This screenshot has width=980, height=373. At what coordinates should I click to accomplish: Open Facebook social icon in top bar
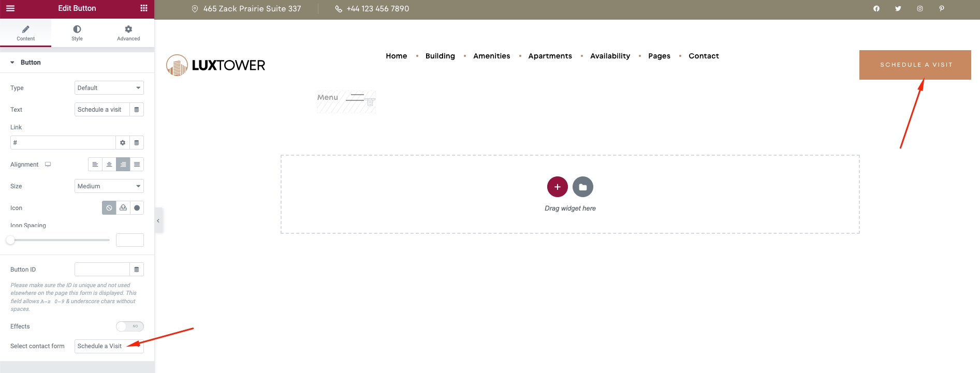[876, 9]
